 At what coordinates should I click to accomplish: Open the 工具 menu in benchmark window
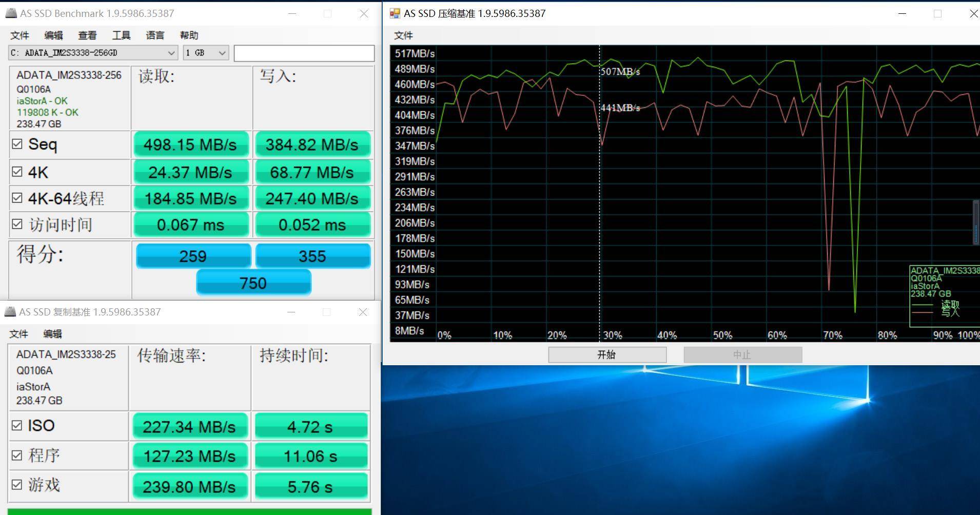click(x=121, y=35)
